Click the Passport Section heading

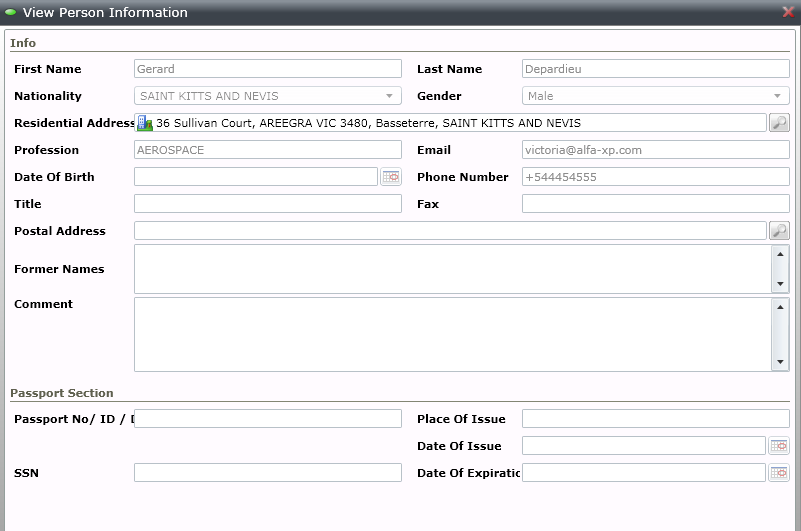[x=62, y=393]
